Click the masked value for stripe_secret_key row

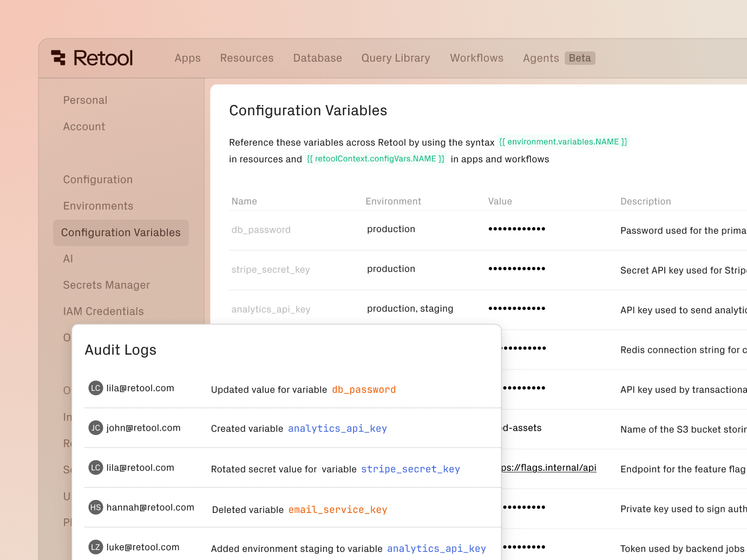[x=517, y=268]
